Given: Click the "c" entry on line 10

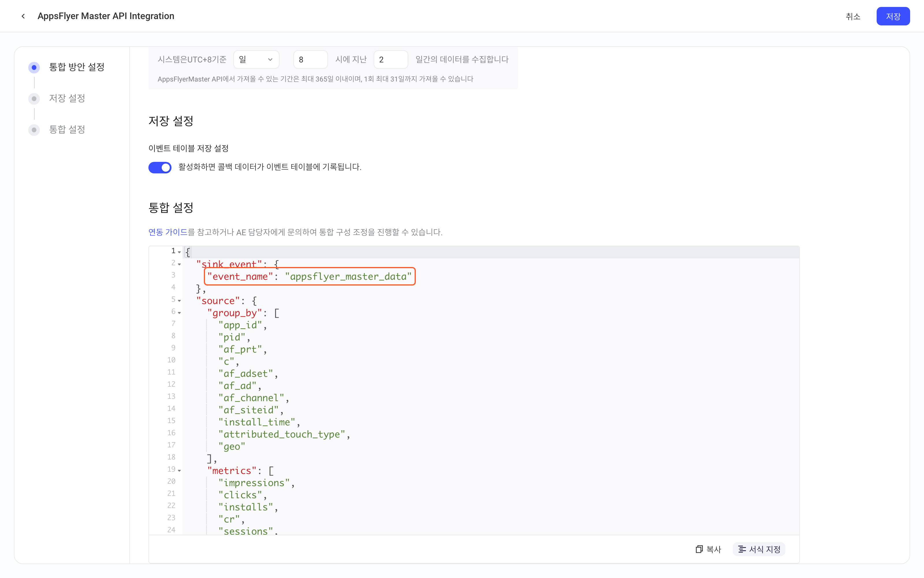Looking at the screenshot, I should [226, 361].
